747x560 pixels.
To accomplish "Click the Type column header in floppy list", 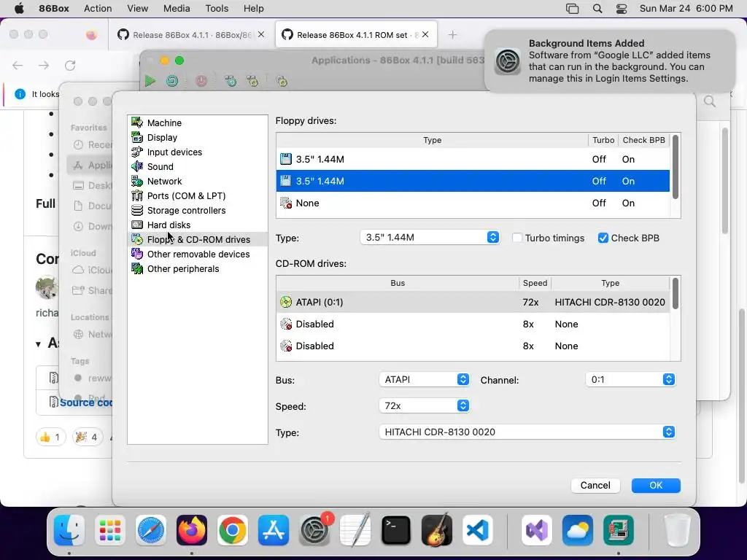I will tap(432, 140).
